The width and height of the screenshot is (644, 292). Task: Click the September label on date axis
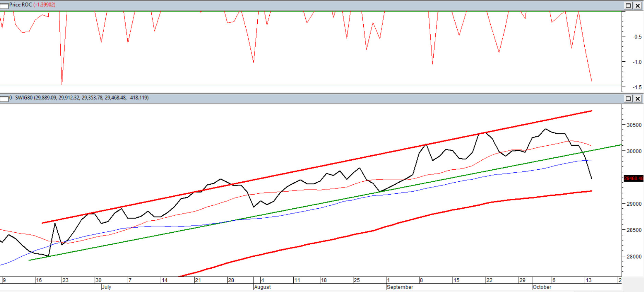click(x=400, y=287)
